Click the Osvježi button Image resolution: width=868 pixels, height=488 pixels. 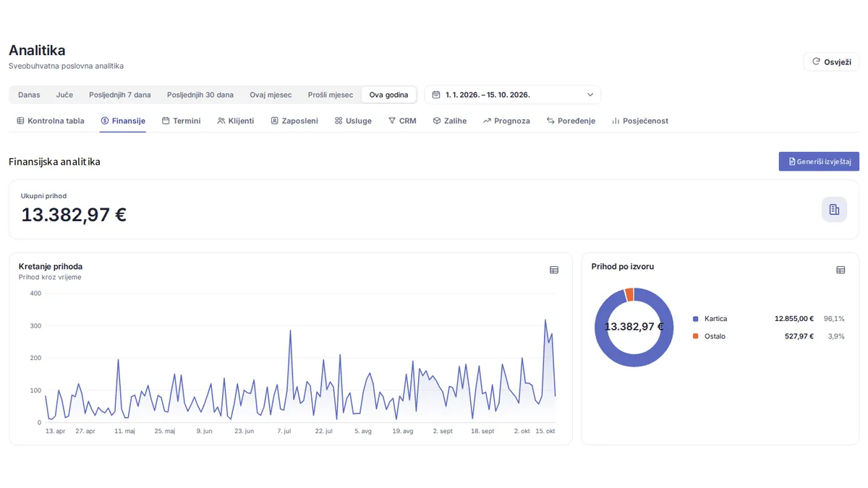(831, 61)
